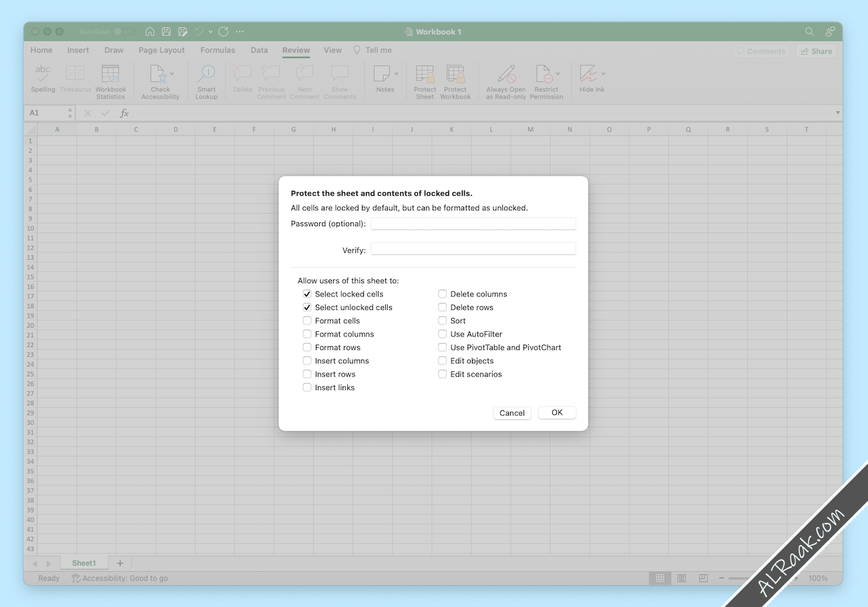This screenshot has width=868, height=607.
Task: Click the Notes icon
Action: [x=382, y=73]
